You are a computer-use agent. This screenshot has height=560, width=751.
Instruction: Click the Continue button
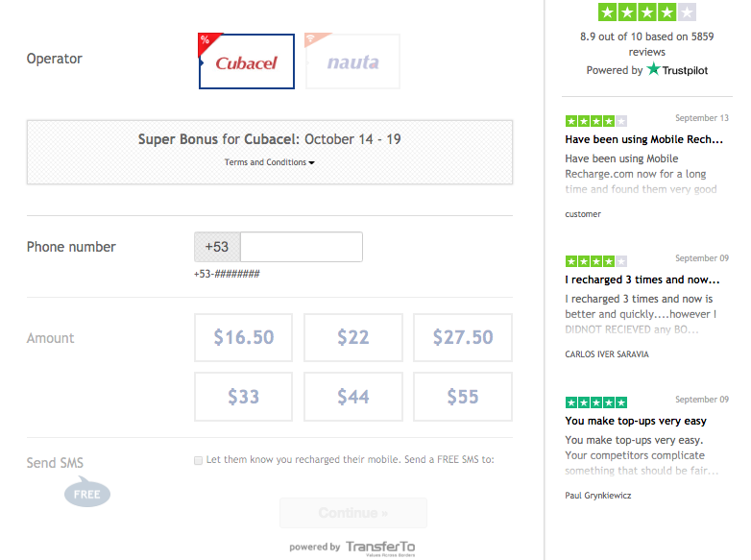353,513
